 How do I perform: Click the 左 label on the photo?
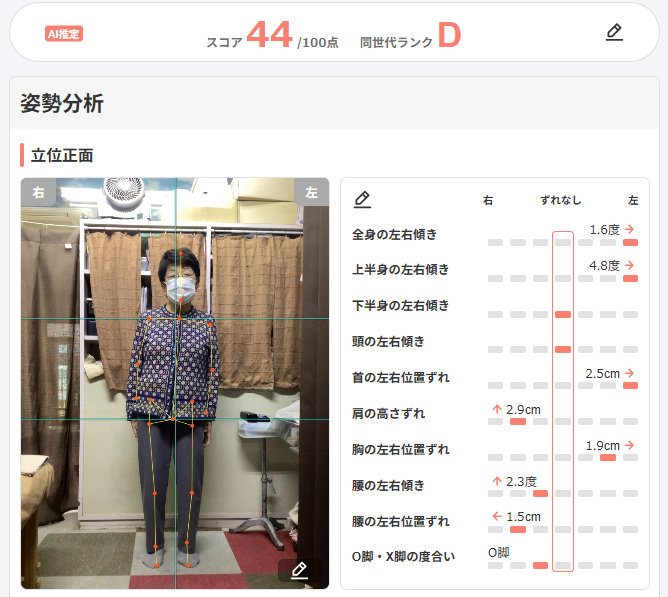tap(311, 192)
